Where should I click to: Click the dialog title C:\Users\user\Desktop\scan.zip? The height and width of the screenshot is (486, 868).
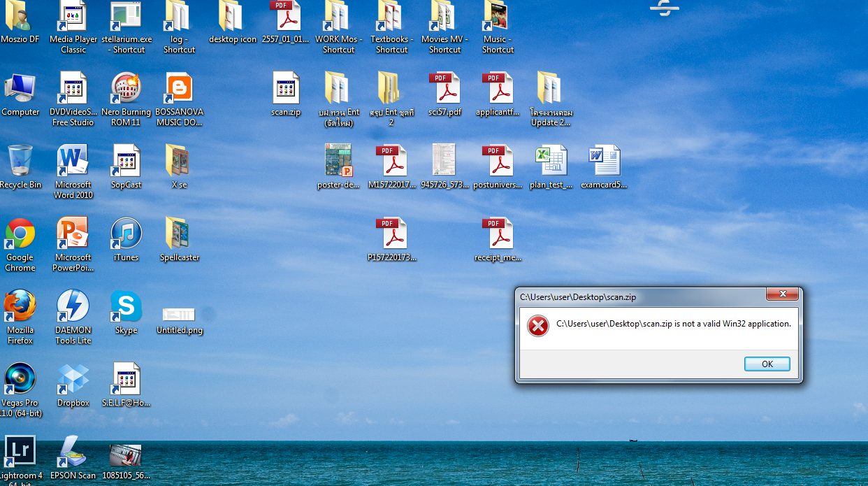[578, 297]
